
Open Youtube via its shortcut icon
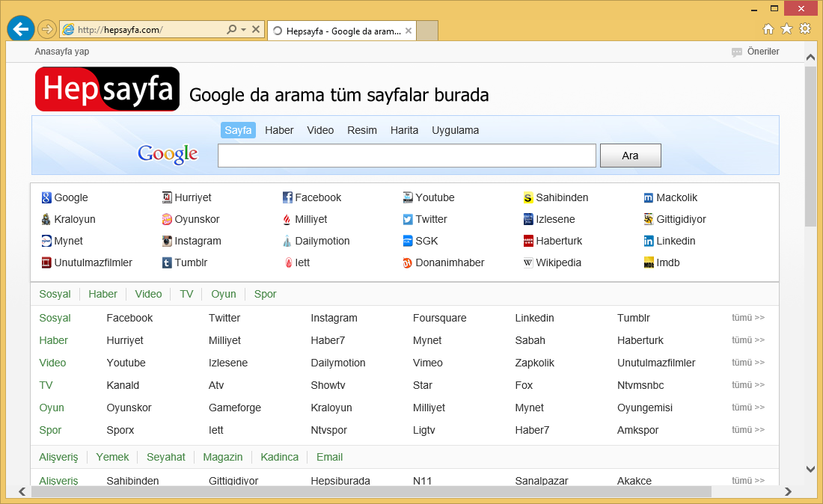click(x=408, y=197)
